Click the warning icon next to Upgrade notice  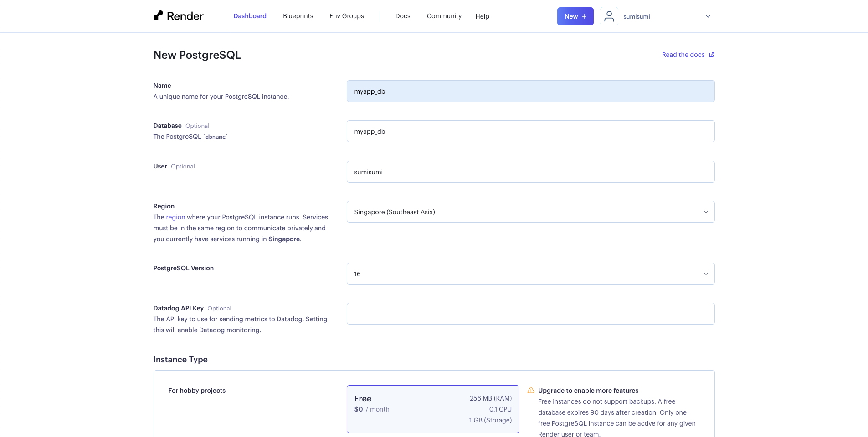click(531, 390)
